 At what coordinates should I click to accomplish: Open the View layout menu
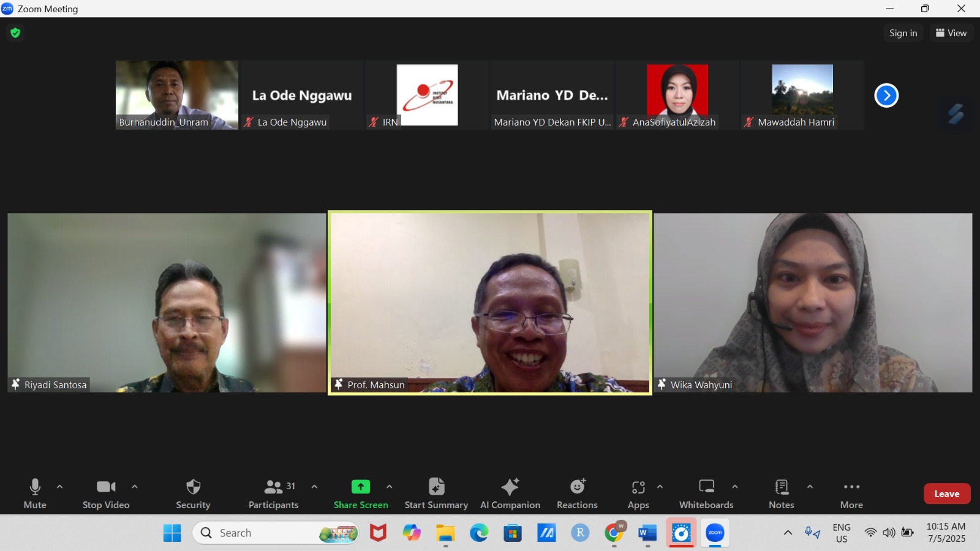(x=951, y=33)
